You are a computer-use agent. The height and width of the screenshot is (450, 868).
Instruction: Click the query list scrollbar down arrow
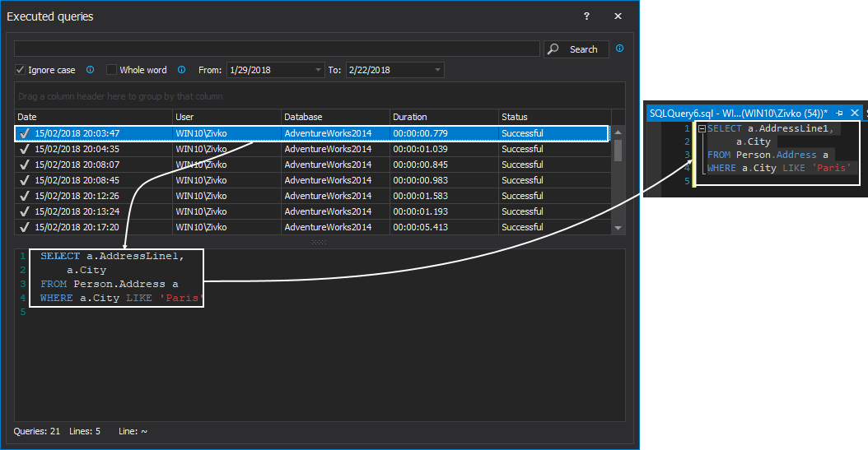click(618, 228)
